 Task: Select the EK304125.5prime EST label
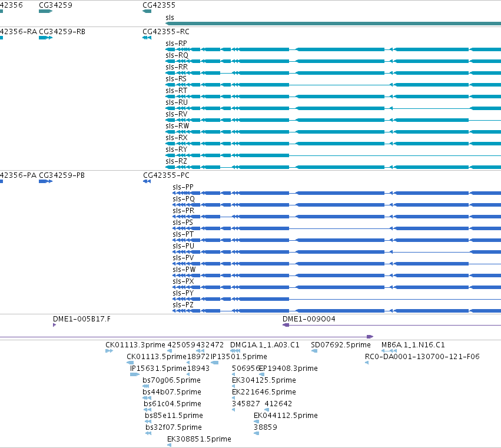coord(264,380)
